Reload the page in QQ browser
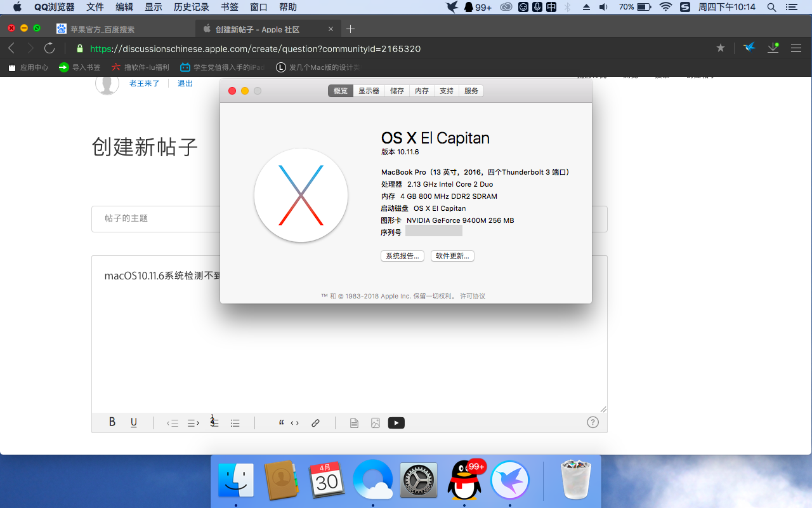Screen dimensions: 812x508 click(x=49, y=48)
